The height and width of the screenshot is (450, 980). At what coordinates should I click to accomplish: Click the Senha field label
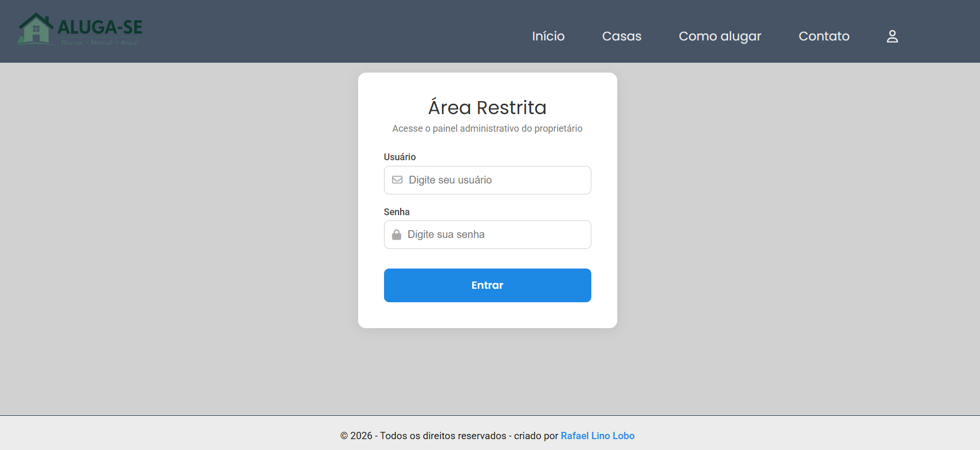pos(396,212)
